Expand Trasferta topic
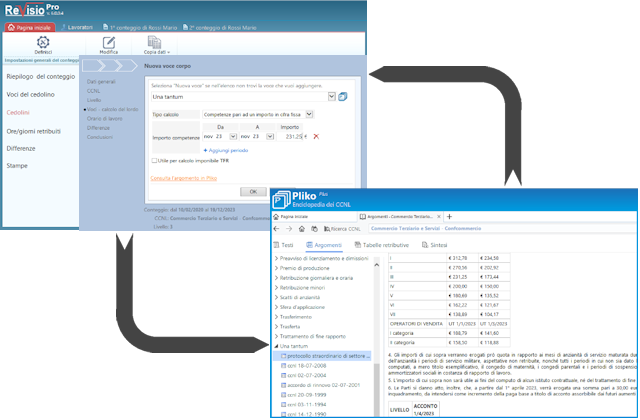Image resolution: width=640 pixels, height=420 pixels. click(x=276, y=327)
